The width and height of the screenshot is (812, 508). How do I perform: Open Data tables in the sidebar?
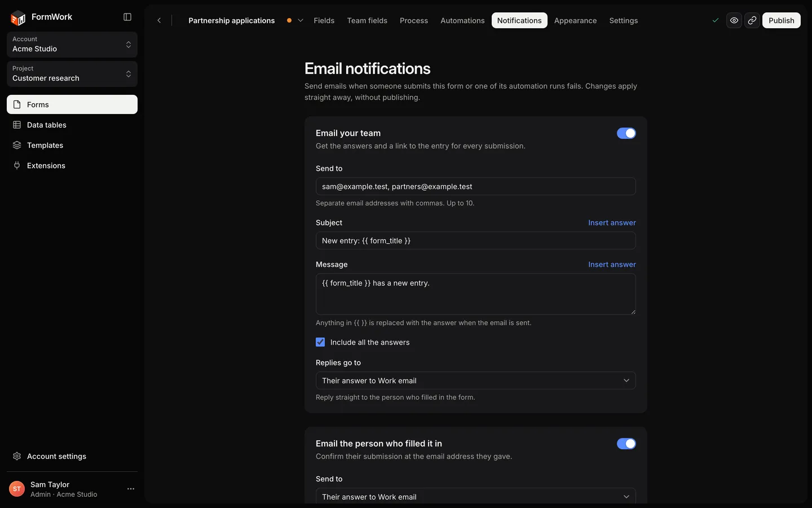click(x=72, y=125)
